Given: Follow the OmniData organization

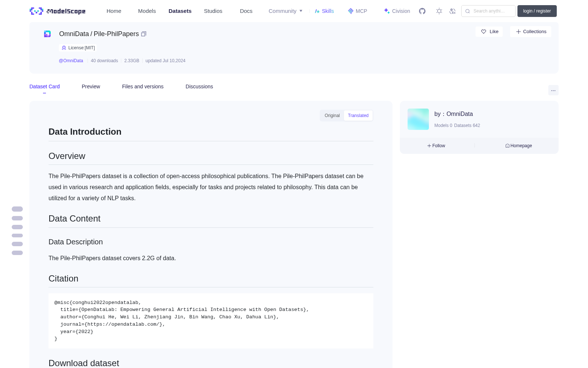Looking at the screenshot, I should point(436,146).
